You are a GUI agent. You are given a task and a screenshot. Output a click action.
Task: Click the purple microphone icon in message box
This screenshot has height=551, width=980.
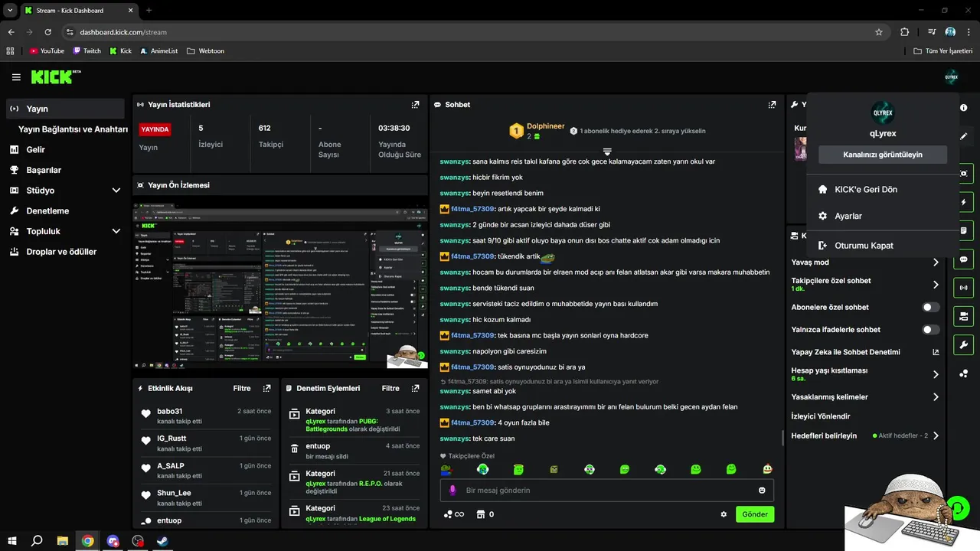(452, 490)
